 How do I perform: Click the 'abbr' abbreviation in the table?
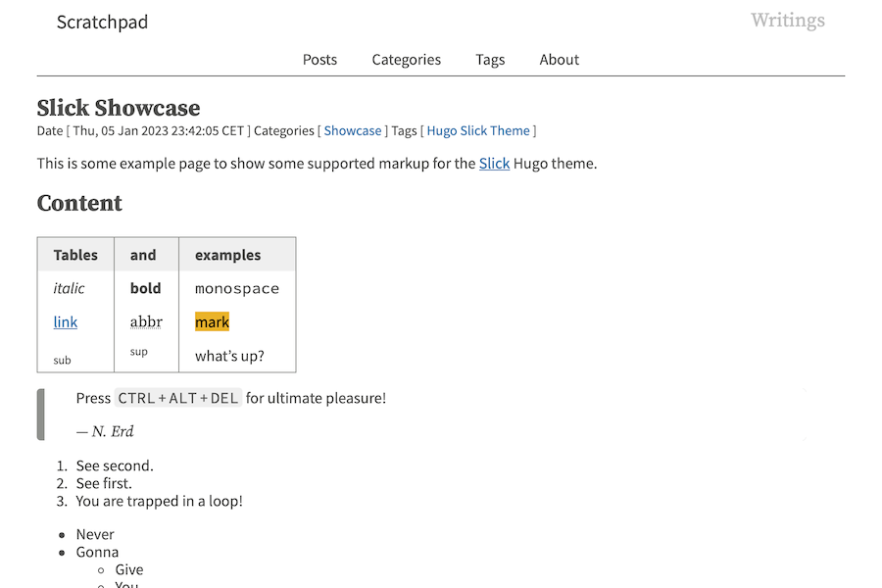coord(146,322)
